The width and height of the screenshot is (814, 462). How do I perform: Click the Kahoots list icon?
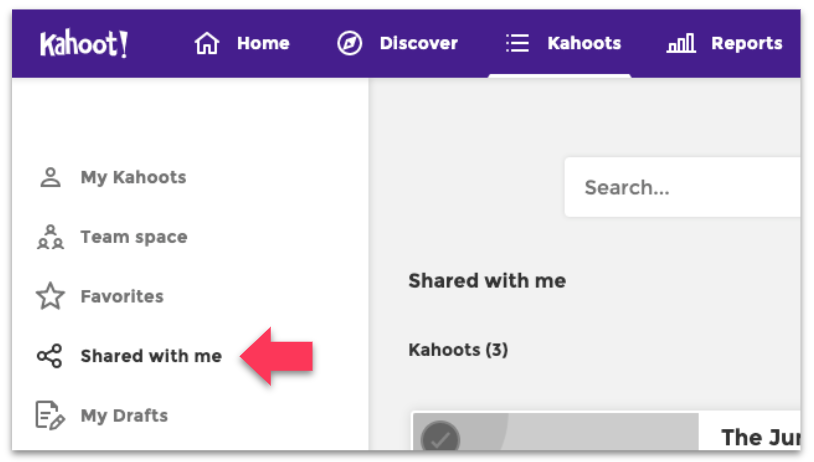[518, 43]
